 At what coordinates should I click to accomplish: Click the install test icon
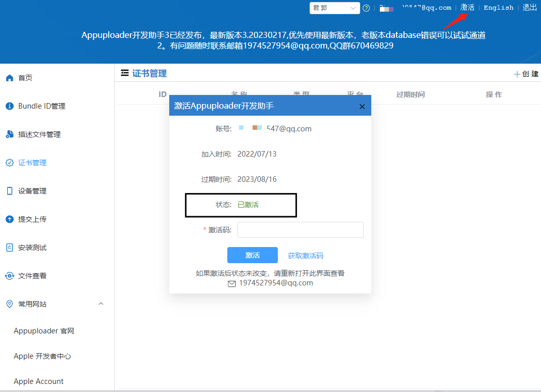(x=10, y=248)
